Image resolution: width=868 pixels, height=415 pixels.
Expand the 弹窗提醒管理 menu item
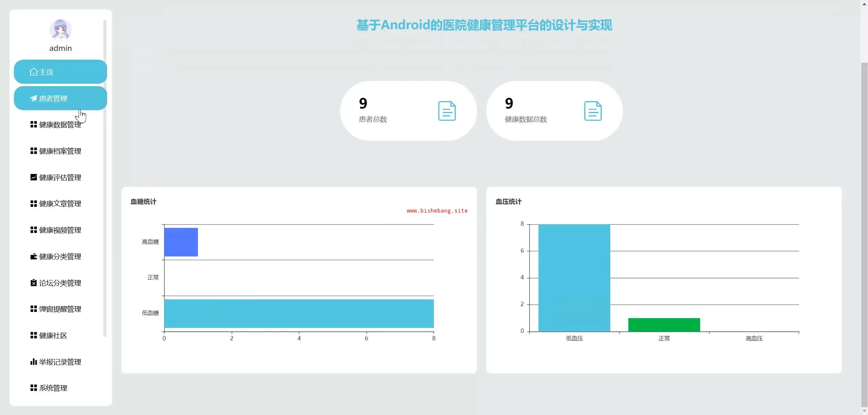pyautogui.click(x=60, y=309)
